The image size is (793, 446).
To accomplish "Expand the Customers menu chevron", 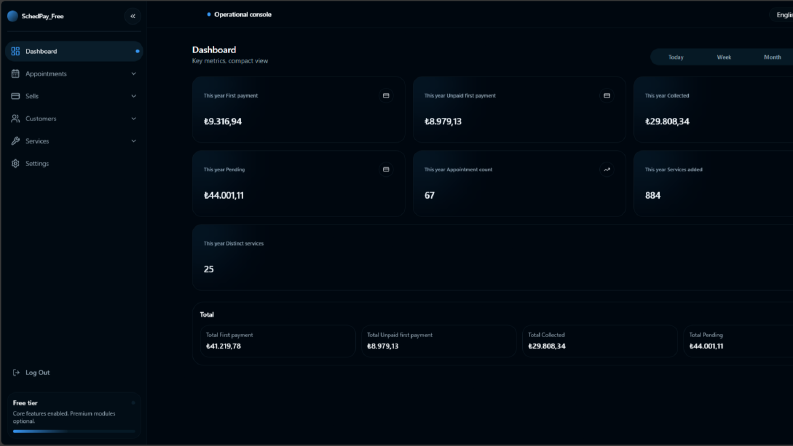I will click(134, 118).
